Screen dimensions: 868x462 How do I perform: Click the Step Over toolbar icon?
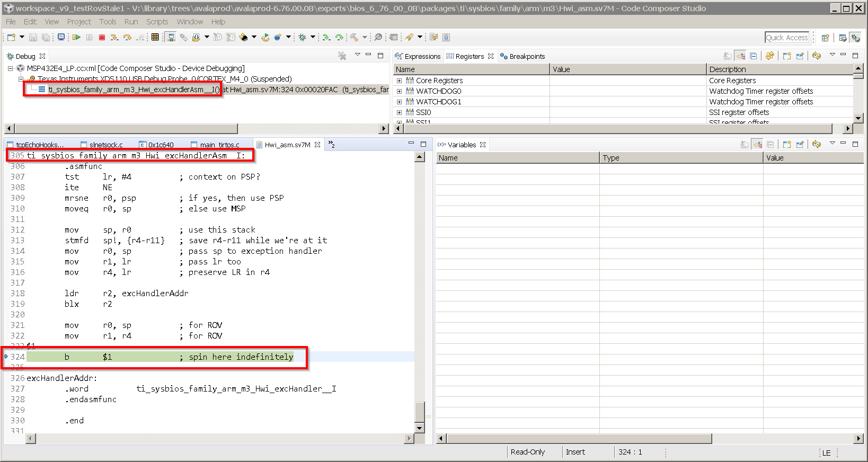pos(127,37)
